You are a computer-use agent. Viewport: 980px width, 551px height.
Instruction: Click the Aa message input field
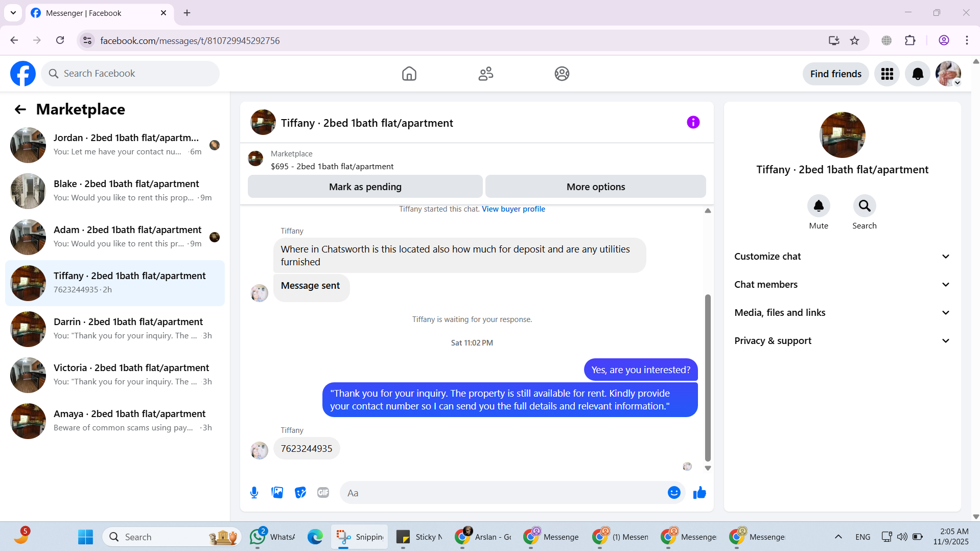[503, 493]
